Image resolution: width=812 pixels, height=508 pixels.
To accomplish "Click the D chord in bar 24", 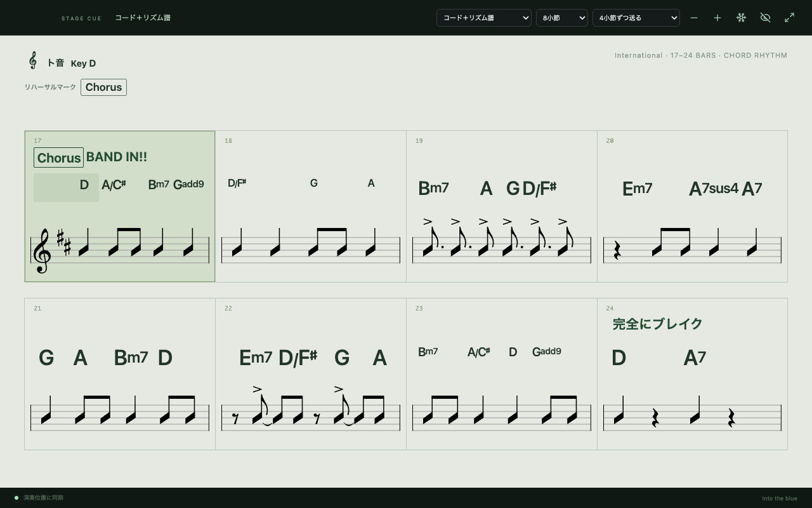I will pos(619,358).
